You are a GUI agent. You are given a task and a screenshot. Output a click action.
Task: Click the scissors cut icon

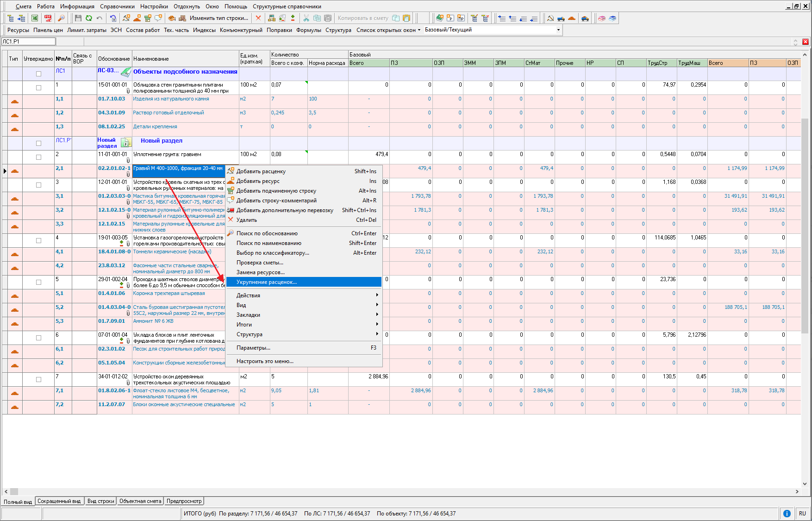coord(306,18)
